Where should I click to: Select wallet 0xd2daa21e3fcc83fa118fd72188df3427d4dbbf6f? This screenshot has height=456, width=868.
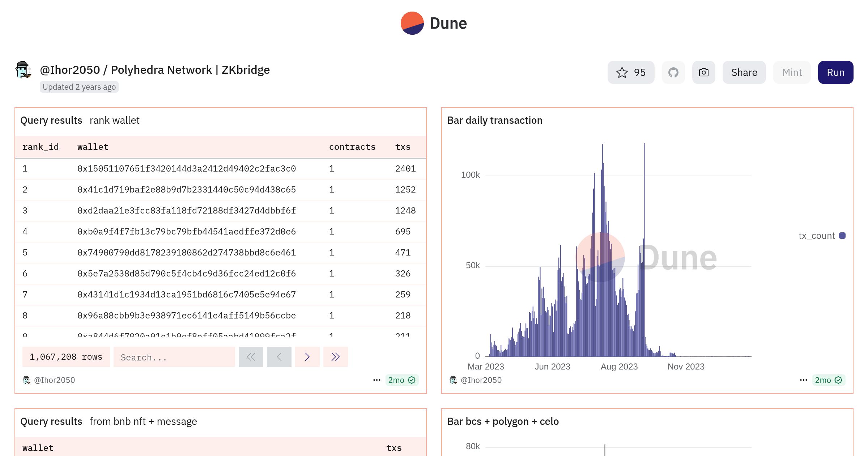(x=187, y=211)
